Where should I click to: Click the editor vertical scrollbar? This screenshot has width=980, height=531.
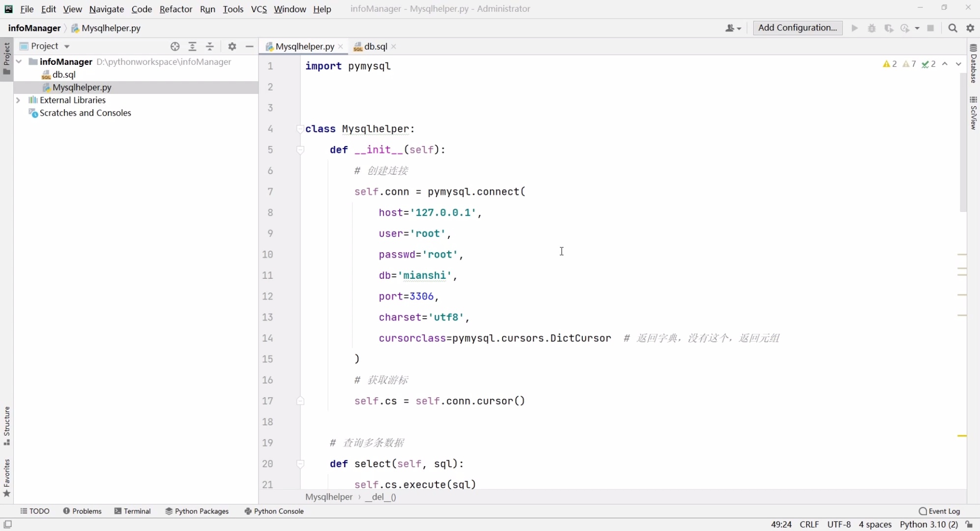pyautogui.click(x=963, y=143)
